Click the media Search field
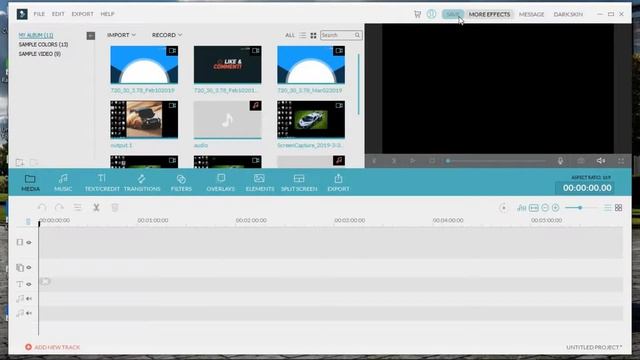This screenshot has width=640, height=360. [341, 36]
